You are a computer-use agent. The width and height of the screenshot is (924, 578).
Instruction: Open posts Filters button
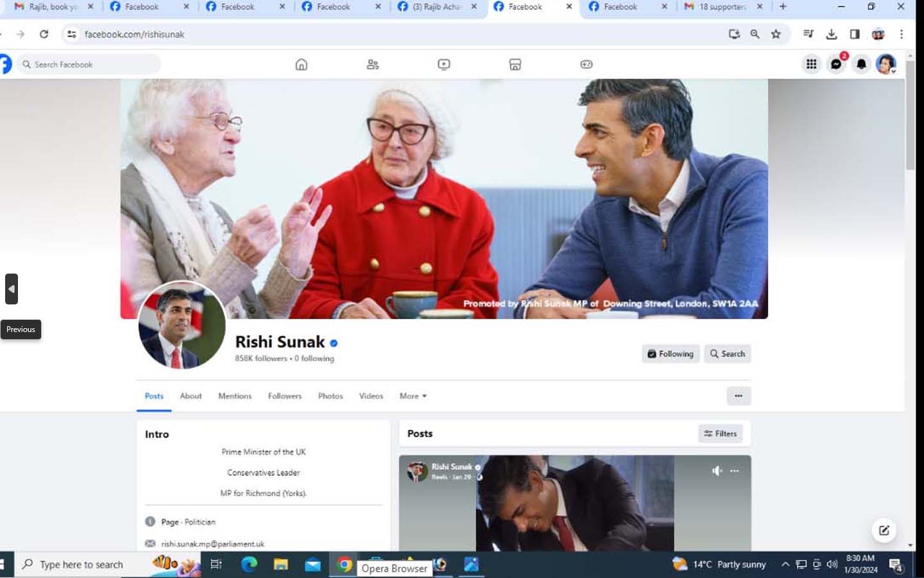click(x=721, y=433)
